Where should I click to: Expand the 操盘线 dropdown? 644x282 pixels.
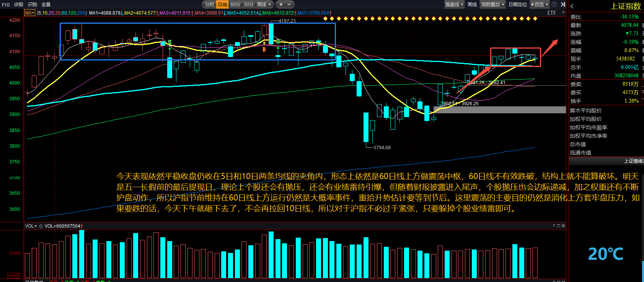(x=454, y=5)
